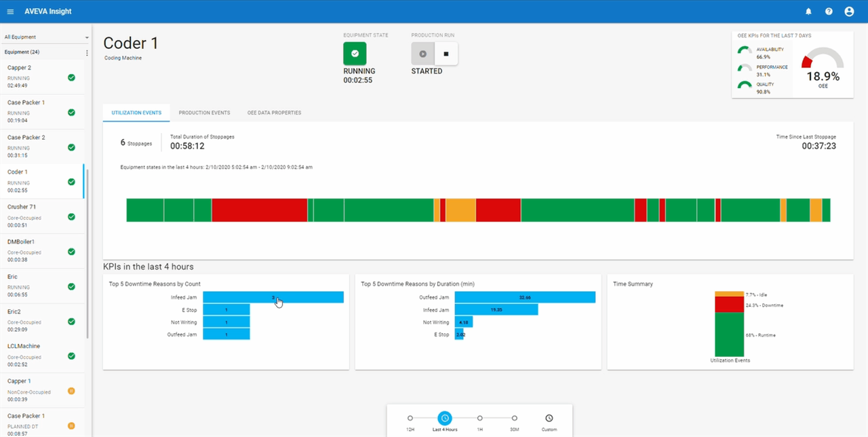The height and width of the screenshot is (437, 868).
Task: Click the large red segment in the timeline
Action: tap(259, 210)
